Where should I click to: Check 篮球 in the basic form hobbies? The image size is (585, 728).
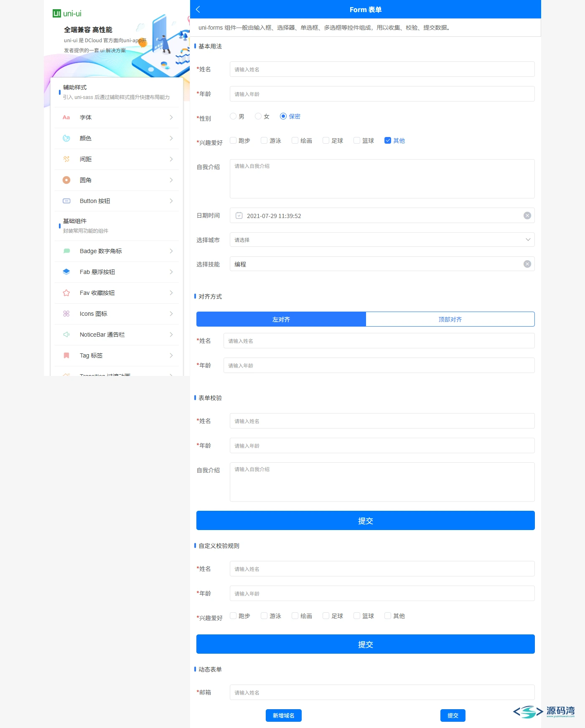[x=357, y=140]
